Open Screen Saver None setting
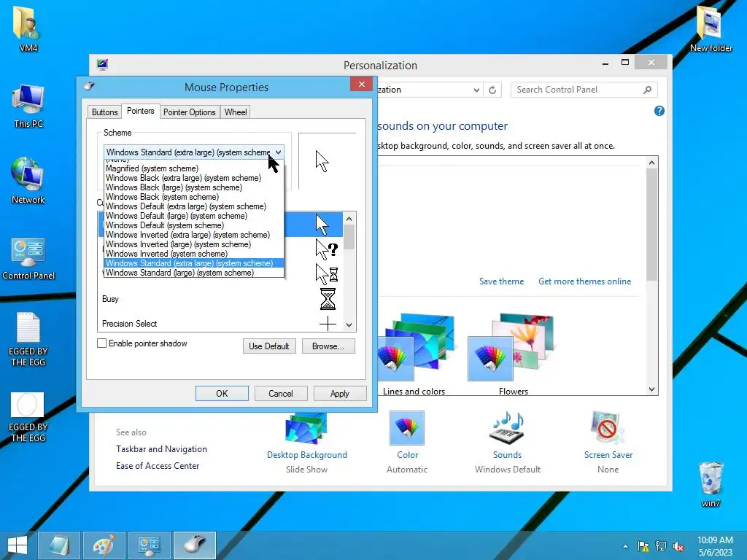 (608, 443)
